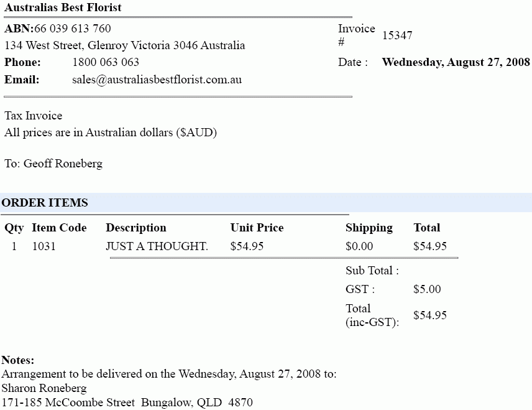532x410 pixels.
Task: Click the sales email address
Action: [x=157, y=80]
